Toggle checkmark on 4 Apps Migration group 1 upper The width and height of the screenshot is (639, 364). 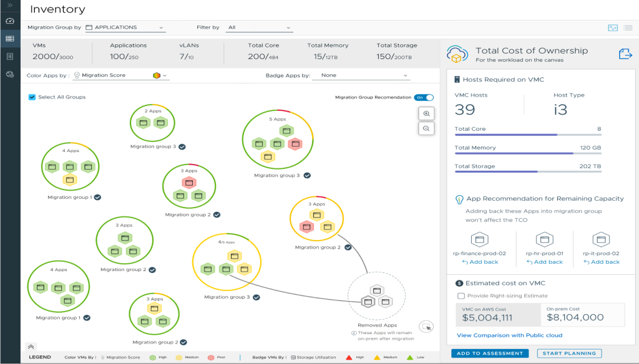point(97,197)
